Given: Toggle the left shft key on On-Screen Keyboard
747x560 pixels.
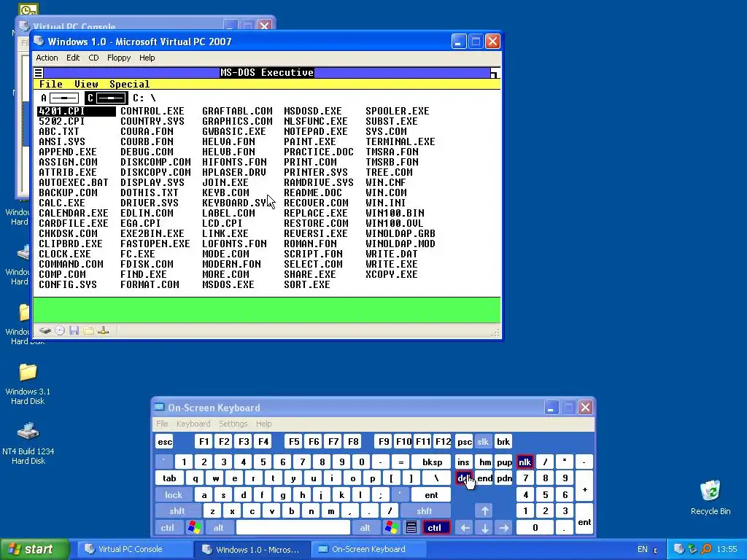Looking at the screenshot, I should coord(177,511).
